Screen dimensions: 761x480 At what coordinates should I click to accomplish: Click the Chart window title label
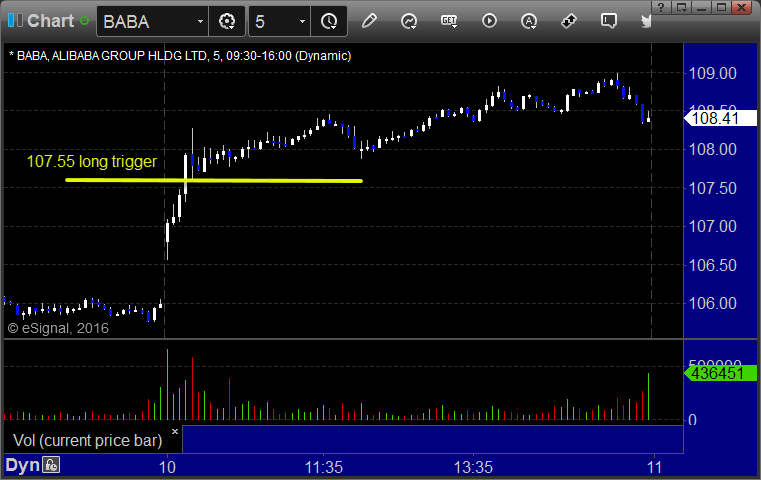point(50,21)
